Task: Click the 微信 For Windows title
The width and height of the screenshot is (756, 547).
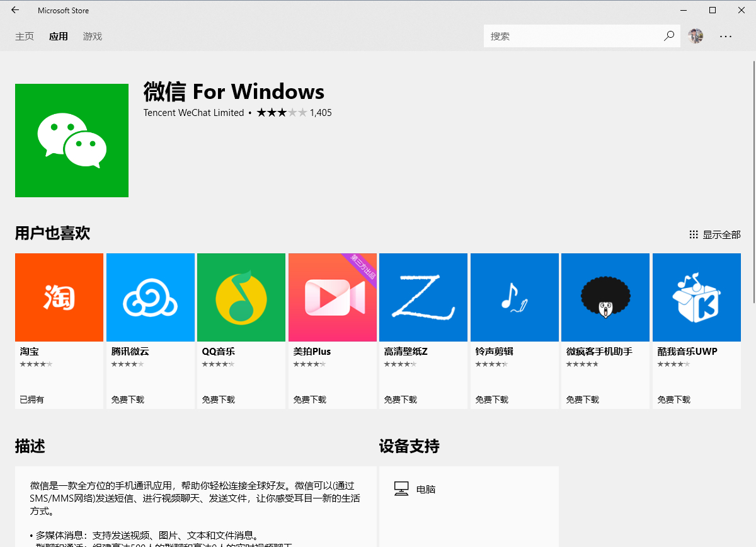Action: tap(234, 92)
